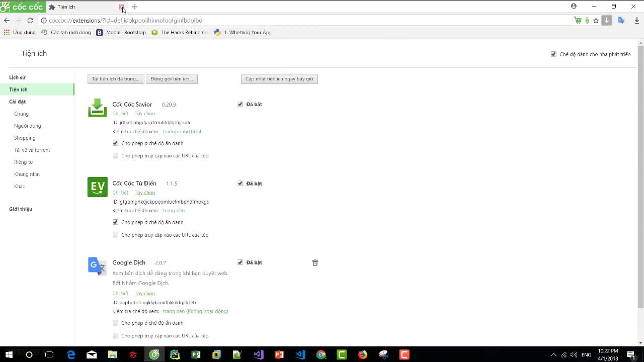The image size is (644, 362).
Task: Open Visual Studio purple icon on taskbar
Action: point(259,355)
